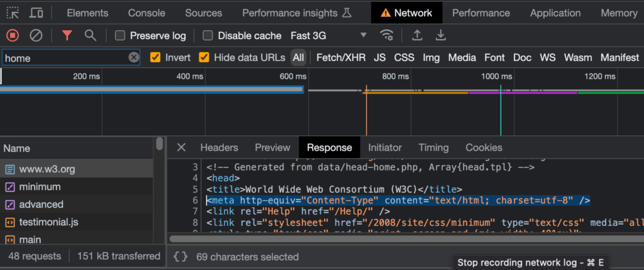The width and height of the screenshot is (644, 270).
Task: Toggle the device toolbar icon
Action: (36, 13)
